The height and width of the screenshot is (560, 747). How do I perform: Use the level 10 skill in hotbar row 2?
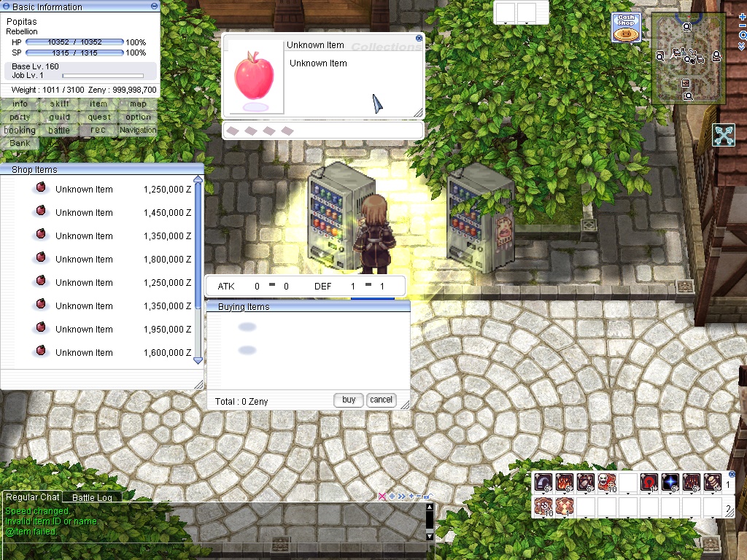click(x=543, y=507)
